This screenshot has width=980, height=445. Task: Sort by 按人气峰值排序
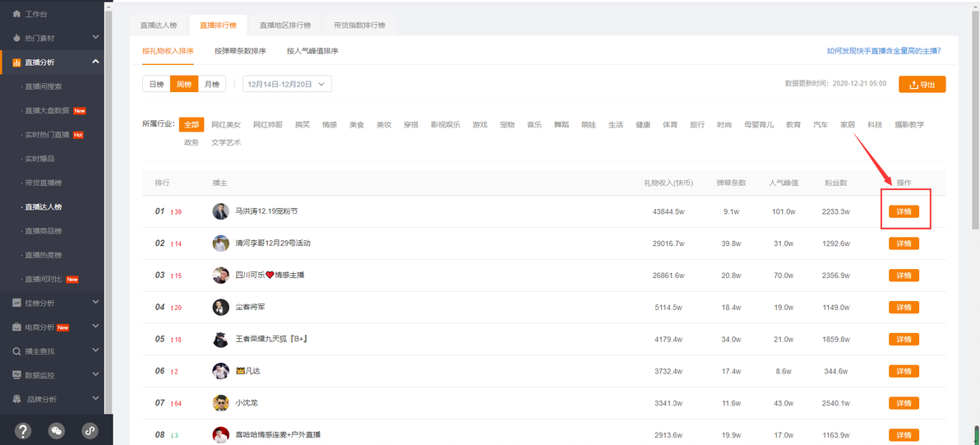(x=312, y=51)
